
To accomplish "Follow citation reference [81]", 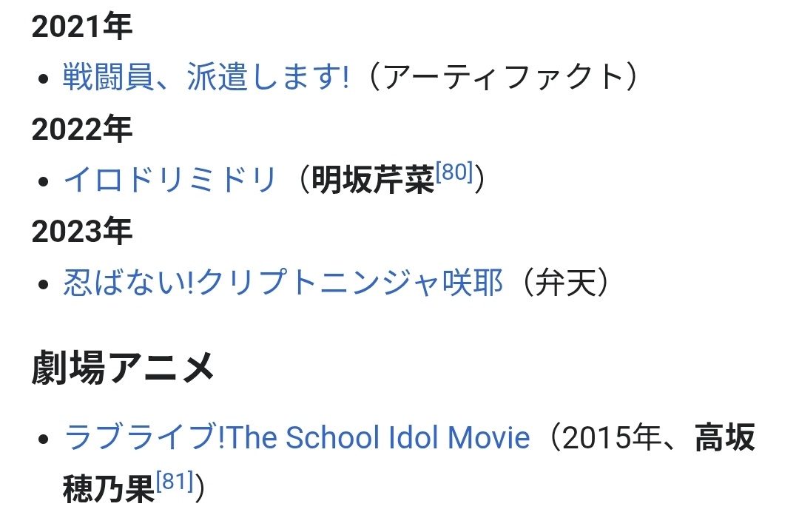I will coord(175,481).
